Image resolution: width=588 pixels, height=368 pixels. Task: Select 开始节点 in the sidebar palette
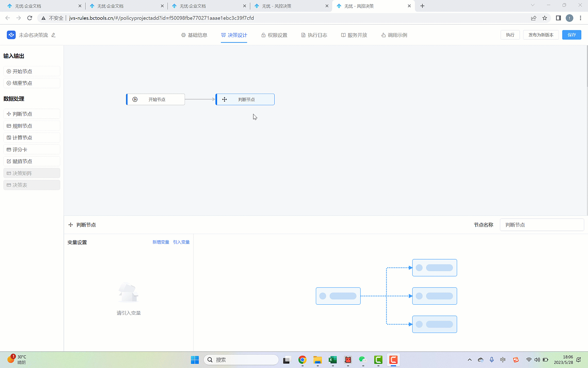click(x=32, y=71)
